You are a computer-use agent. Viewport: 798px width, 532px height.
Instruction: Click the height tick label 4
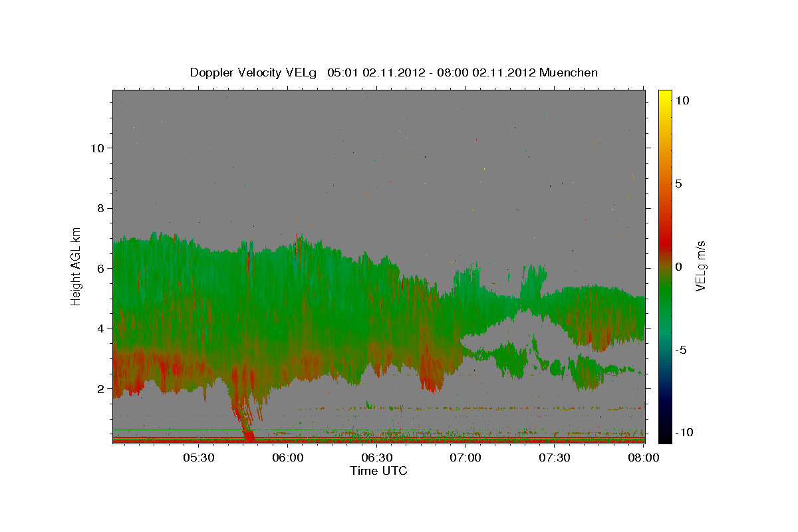coord(101,329)
